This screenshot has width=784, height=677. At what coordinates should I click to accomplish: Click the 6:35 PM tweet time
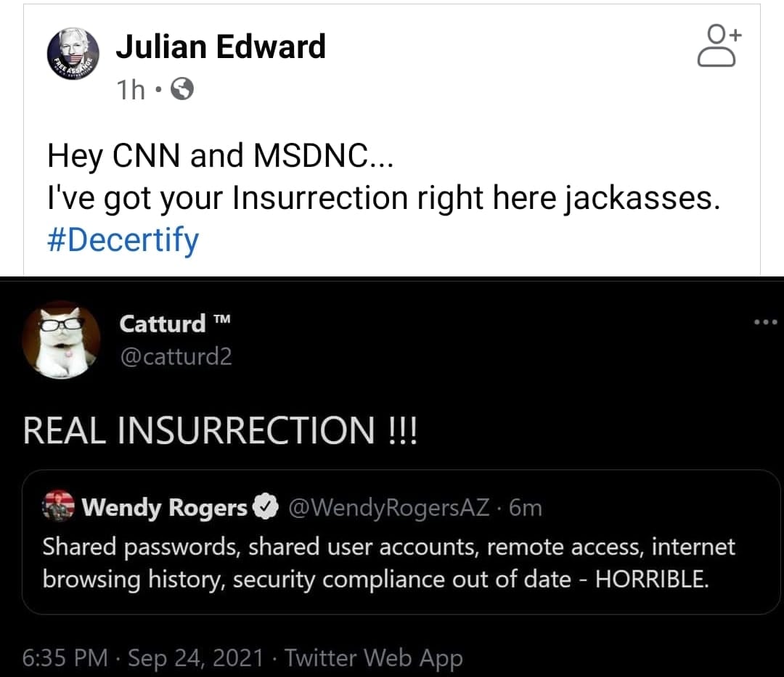pyautogui.click(x=65, y=657)
